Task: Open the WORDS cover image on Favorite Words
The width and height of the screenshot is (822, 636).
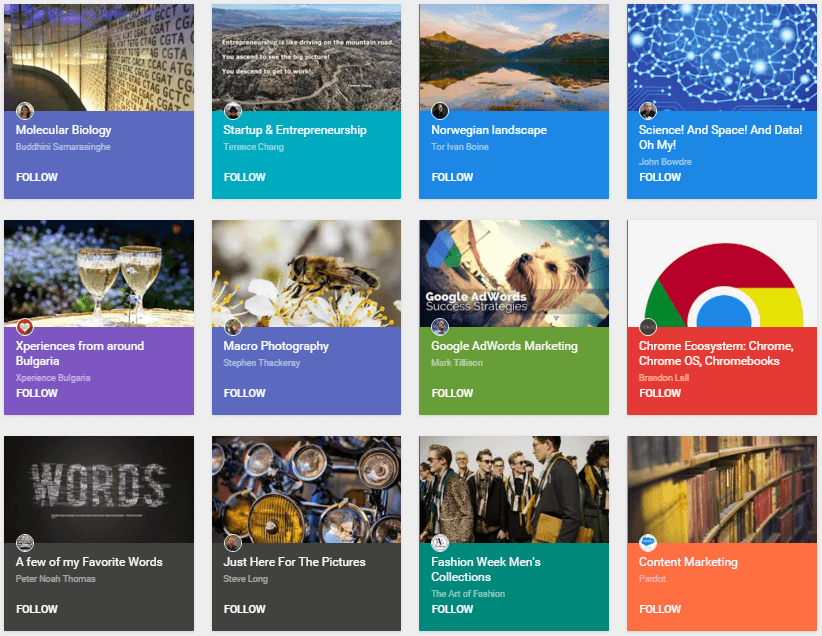Action: 98,488
